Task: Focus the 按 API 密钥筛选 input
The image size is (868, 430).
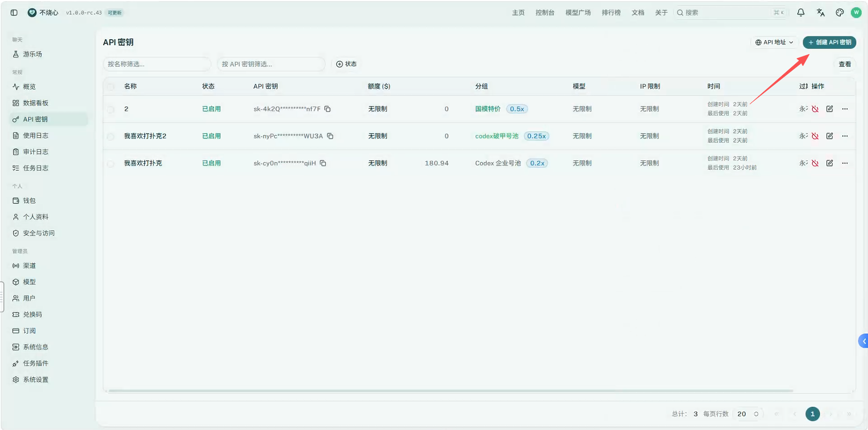Action: tap(271, 64)
